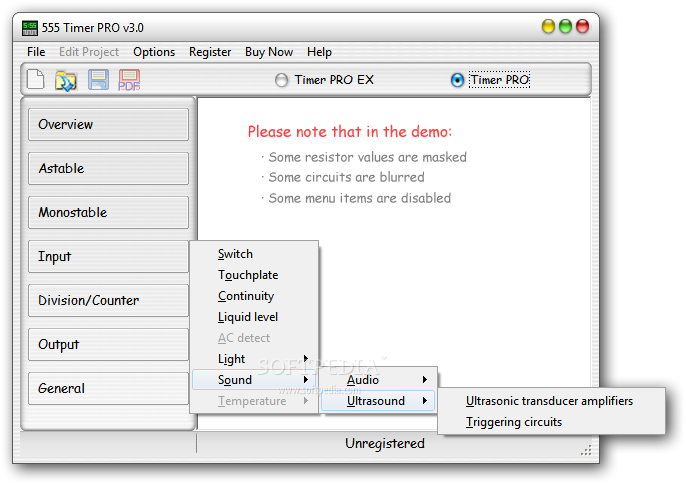Open the General section
The height and width of the screenshot is (484, 686).
pos(108,389)
